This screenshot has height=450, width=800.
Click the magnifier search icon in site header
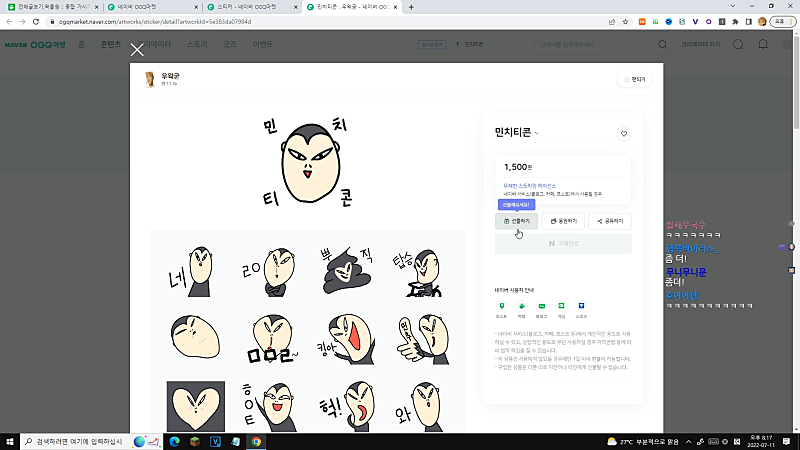pyautogui.click(x=662, y=45)
